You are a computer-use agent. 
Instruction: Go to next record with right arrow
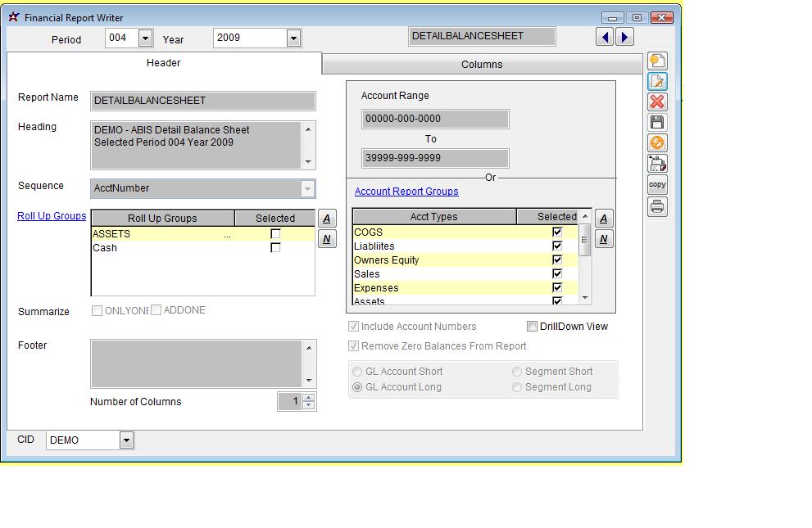624,37
